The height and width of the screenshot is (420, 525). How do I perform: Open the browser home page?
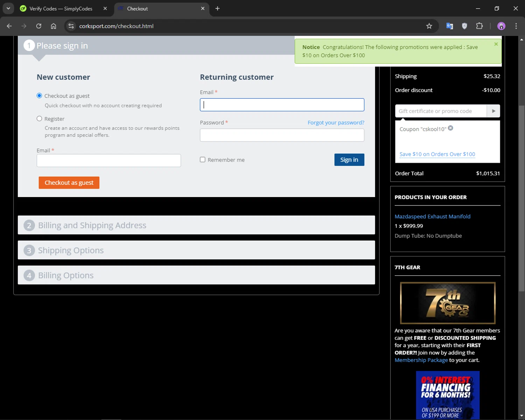54,26
